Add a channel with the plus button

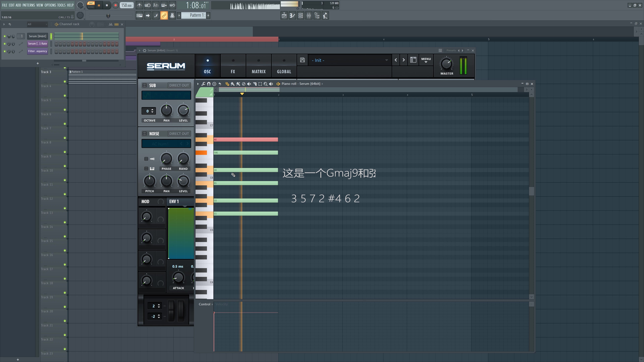tap(38, 64)
